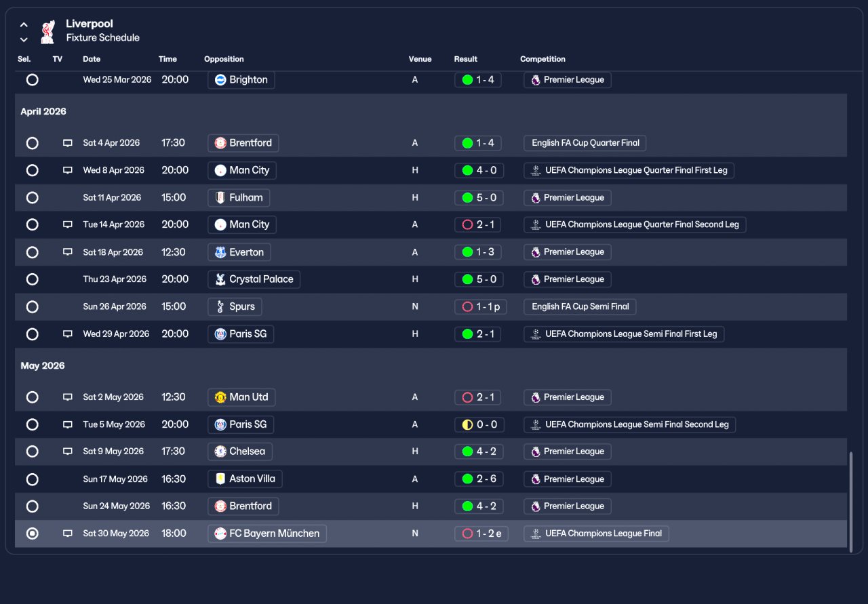Open Brentford from the 4 Apr fixture
Screen dimensions: 868x604
pyautogui.click(x=243, y=143)
